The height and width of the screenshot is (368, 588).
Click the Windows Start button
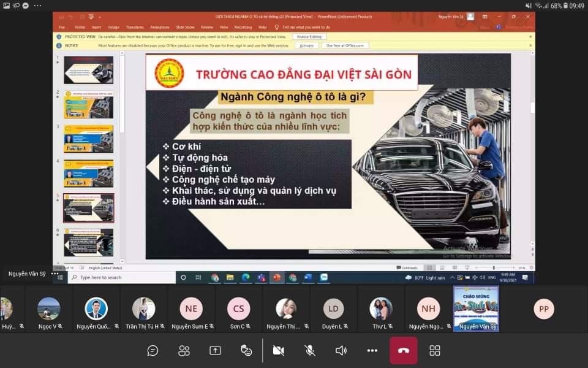[x=61, y=277]
